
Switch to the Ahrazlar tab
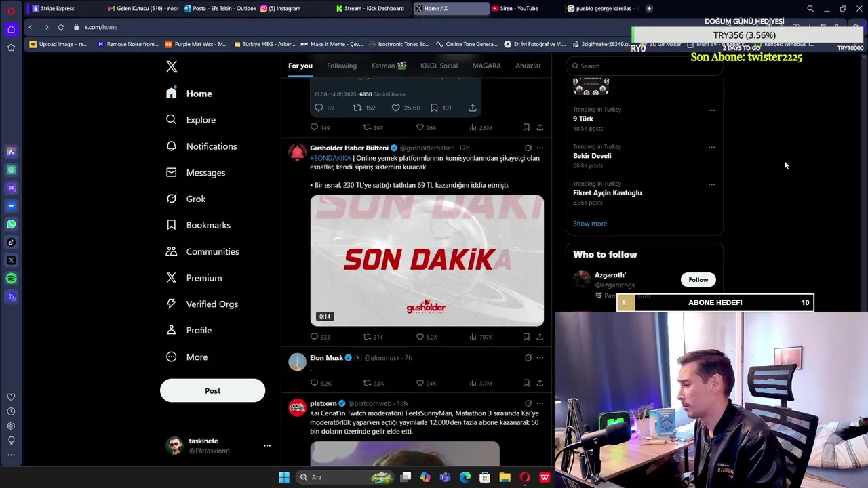pyautogui.click(x=528, y=66)
